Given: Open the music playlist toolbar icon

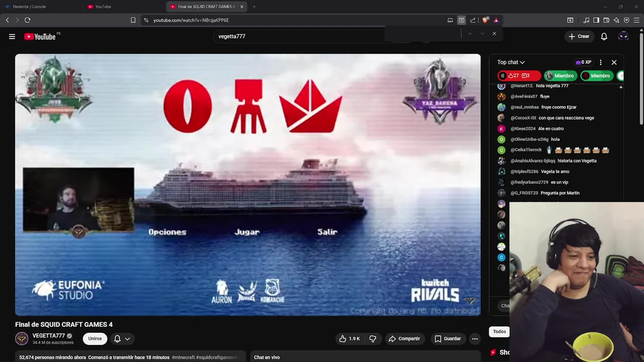Looking at the screenshot, I should [586, 20].
